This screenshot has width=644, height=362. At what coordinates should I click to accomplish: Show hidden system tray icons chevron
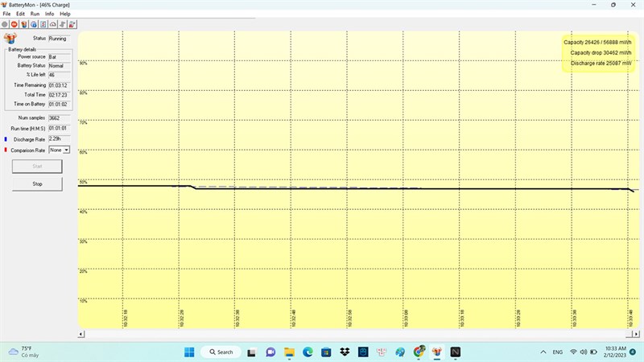coord(545,352)
